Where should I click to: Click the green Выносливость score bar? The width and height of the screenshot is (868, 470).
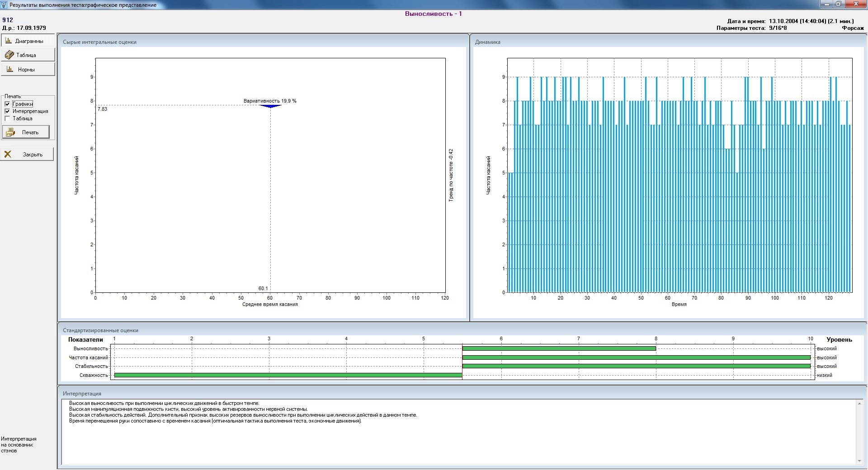[x=559, y=348]
